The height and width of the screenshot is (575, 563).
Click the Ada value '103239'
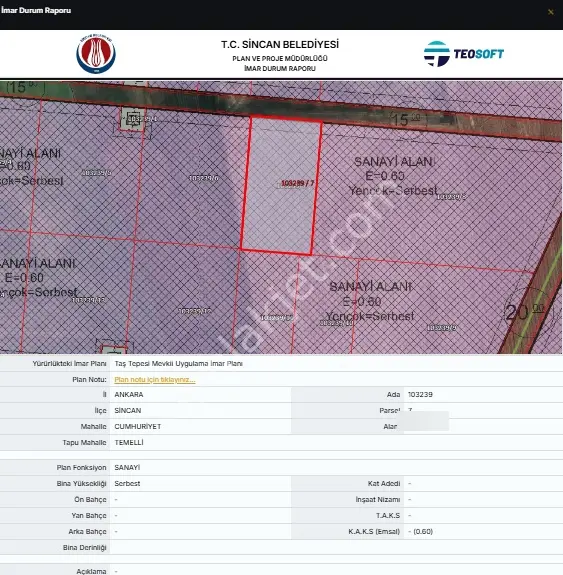click(420, 395)
